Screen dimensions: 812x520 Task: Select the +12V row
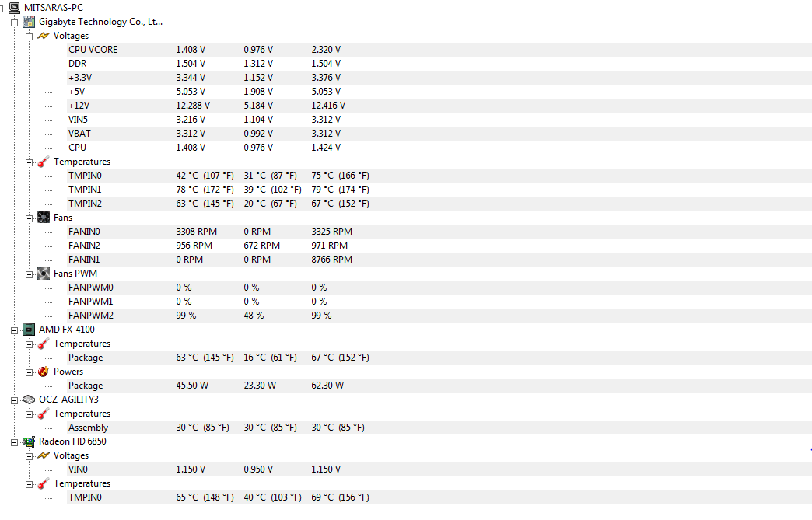coord(439,106)
